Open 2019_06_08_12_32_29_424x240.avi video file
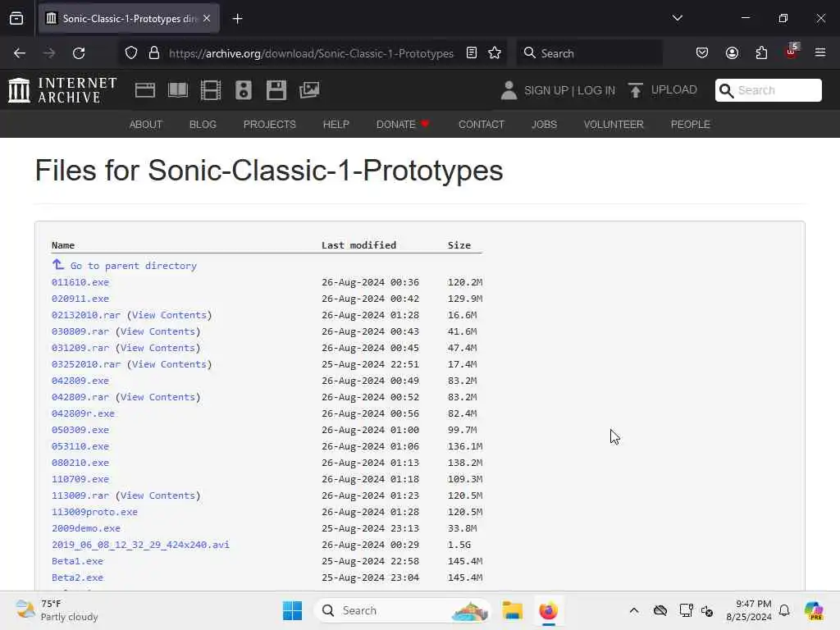The height and width of the screenshot is (630, 840). click(140, 545)
